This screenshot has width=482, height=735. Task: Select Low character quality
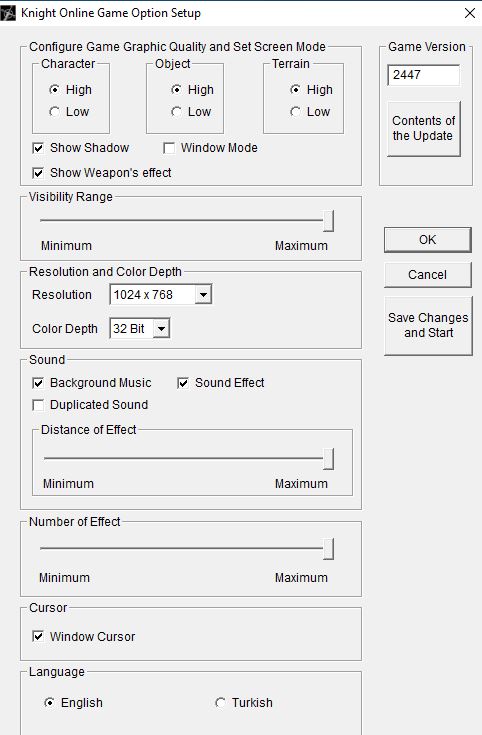[x=55, y=112]
